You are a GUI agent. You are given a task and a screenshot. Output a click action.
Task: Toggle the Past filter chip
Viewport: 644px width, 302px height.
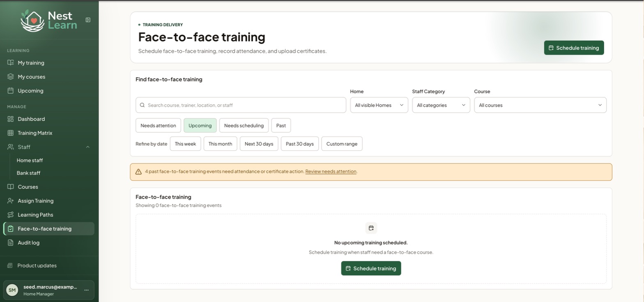(x=281, y=126)
